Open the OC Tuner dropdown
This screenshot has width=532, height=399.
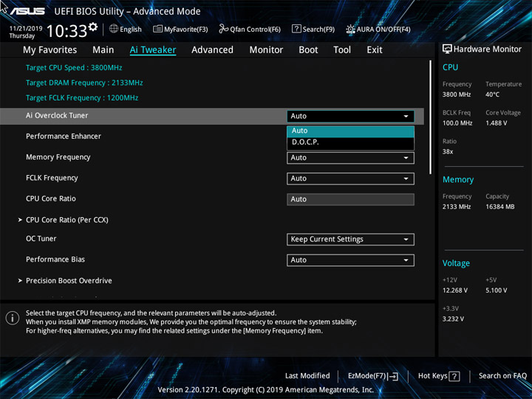click(350, 239)
